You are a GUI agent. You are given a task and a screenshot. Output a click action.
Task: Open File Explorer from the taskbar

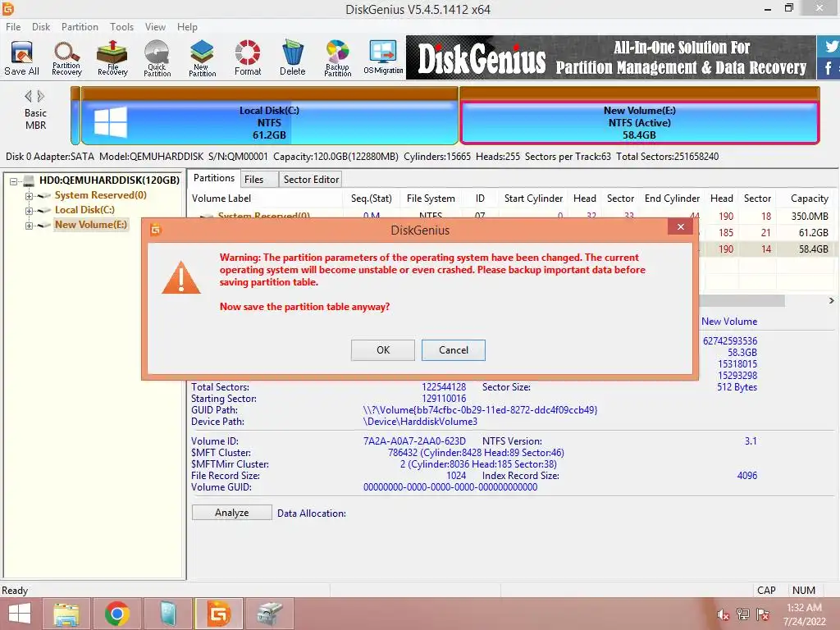(66, 614)
